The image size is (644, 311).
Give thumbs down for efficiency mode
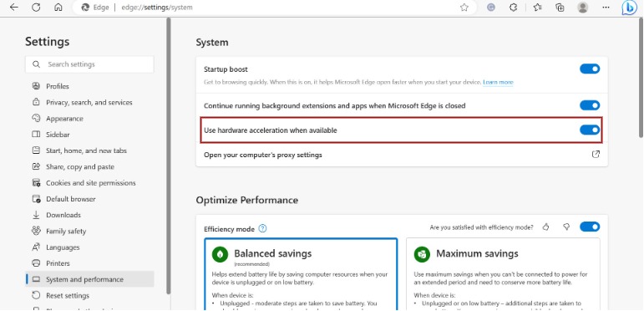(566, 227)
